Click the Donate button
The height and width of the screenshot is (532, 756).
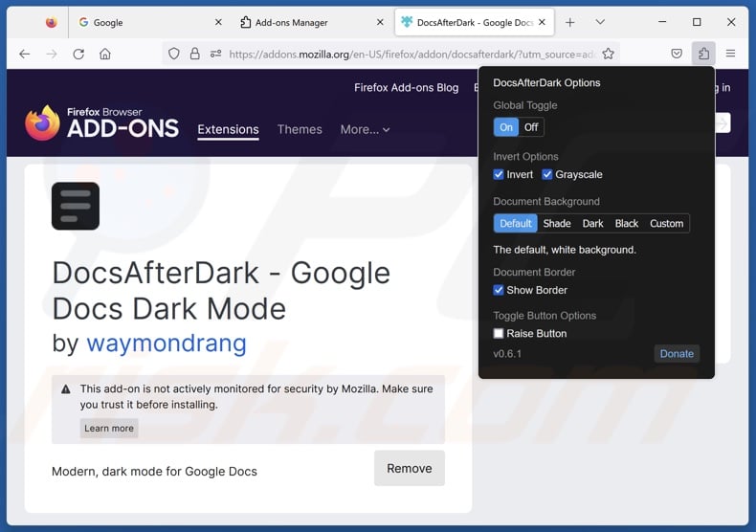[x=677, y=354]
